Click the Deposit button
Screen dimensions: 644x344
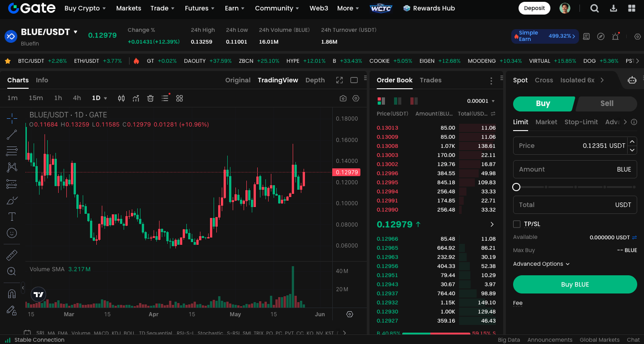[534, 8]
